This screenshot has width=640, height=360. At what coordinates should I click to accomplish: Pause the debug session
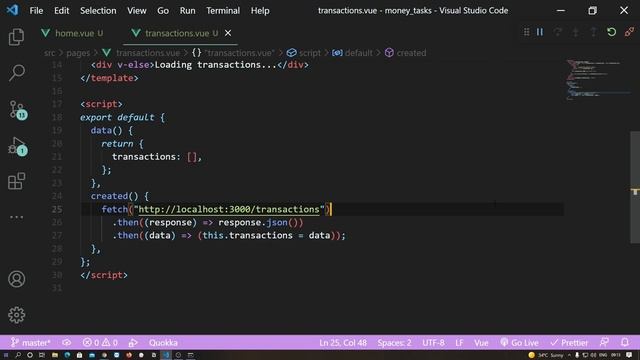pos(540,32)
